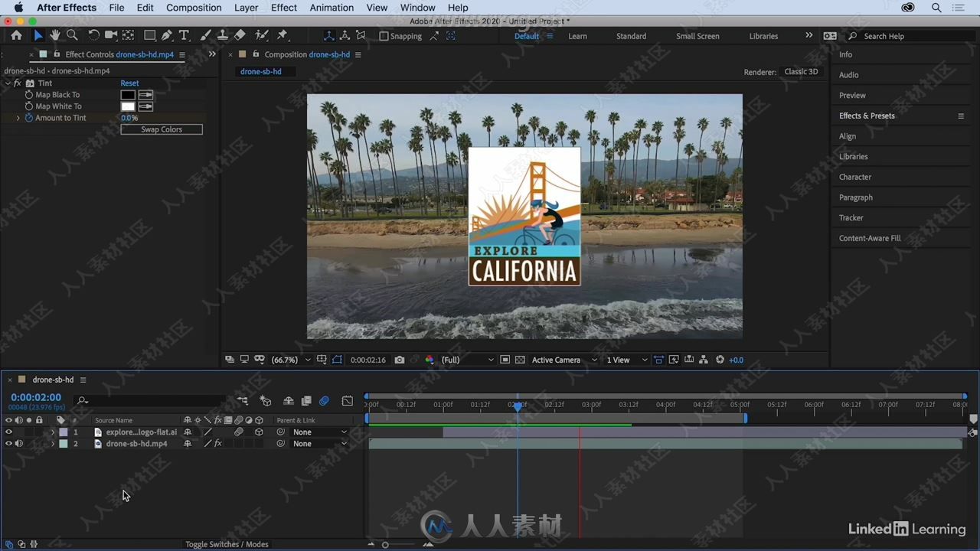
Task: Select Local Axis Mode icon
Action: tap(328, 36)
